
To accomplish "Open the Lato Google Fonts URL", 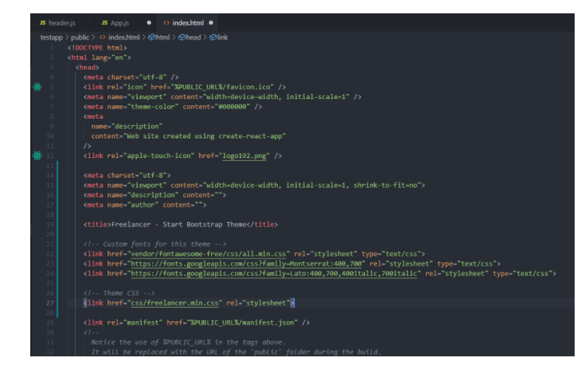I will 274,273.
